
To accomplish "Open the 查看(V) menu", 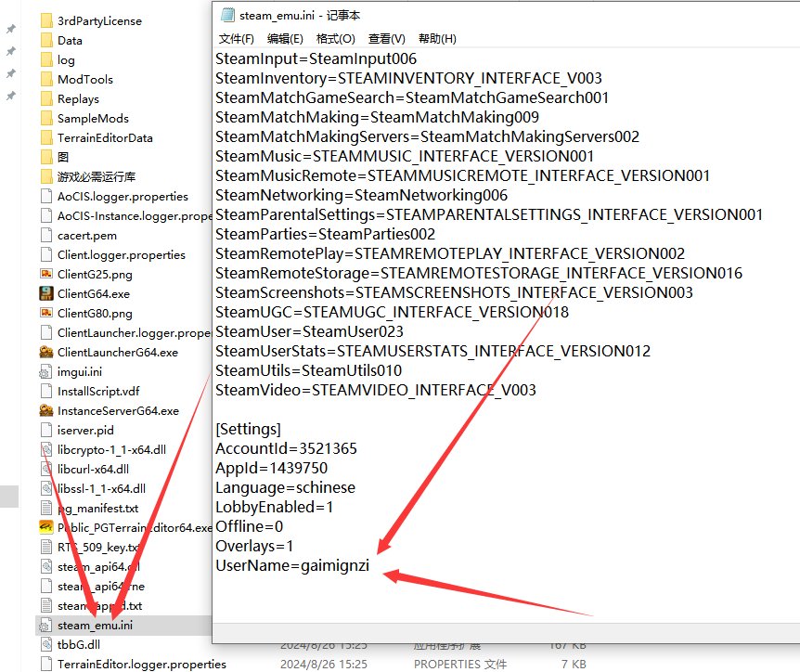I will pos(386,39).
